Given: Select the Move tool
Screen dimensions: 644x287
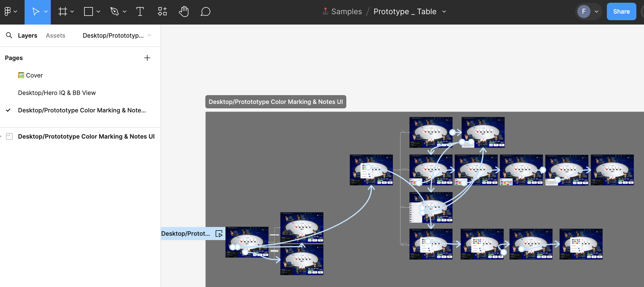Looking at the screenshot, I should [x=36, y=11].
